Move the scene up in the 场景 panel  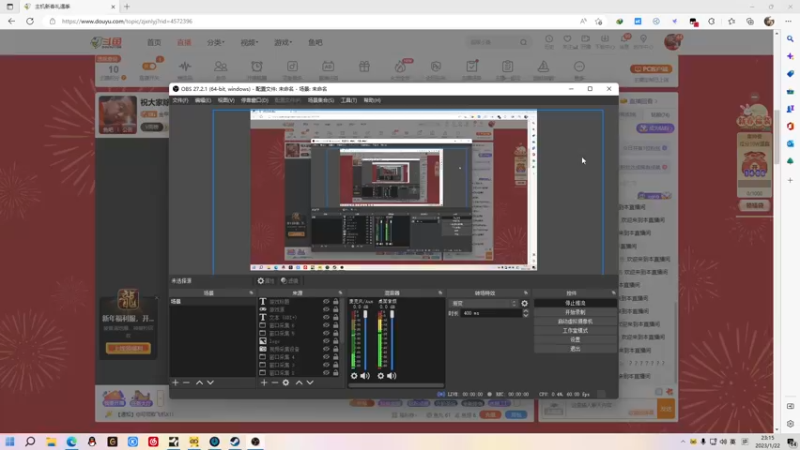coord(199,382)
